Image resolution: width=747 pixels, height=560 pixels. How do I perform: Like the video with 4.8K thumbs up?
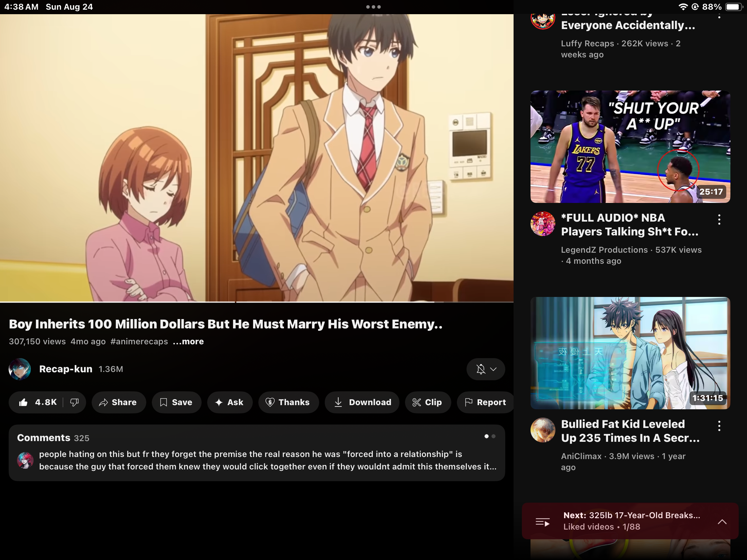pos(37,402)
